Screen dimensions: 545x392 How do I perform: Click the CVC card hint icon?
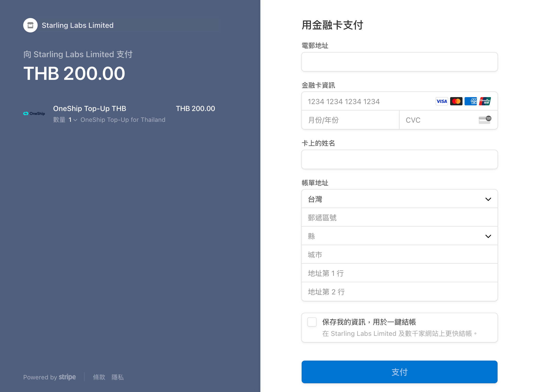(485, 120)
